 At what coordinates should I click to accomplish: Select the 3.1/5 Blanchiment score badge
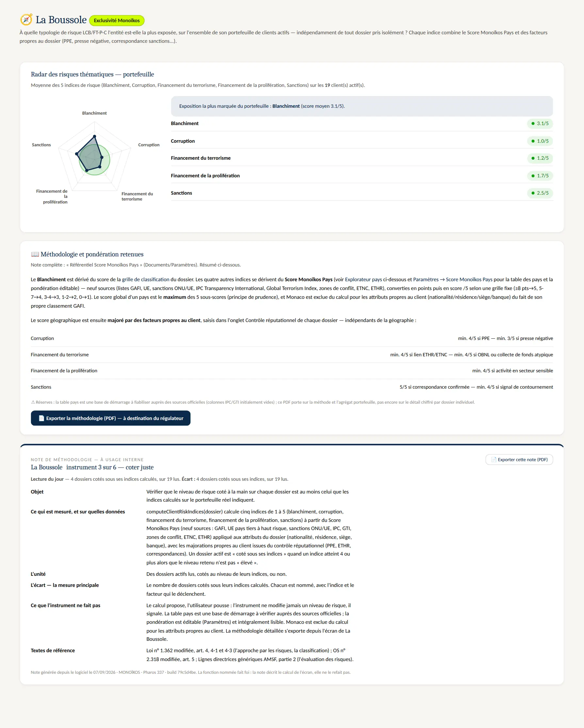tap(540, 123)
